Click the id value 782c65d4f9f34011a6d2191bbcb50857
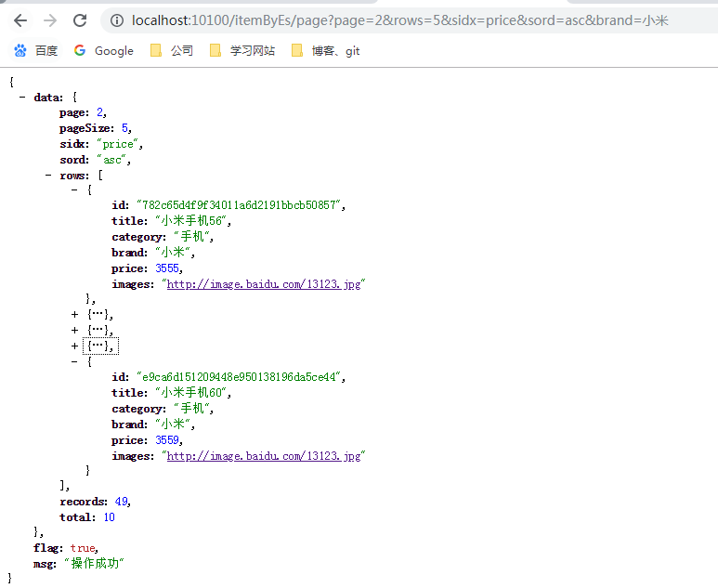This screenshot has width=718, height=588. coord(239,205)
